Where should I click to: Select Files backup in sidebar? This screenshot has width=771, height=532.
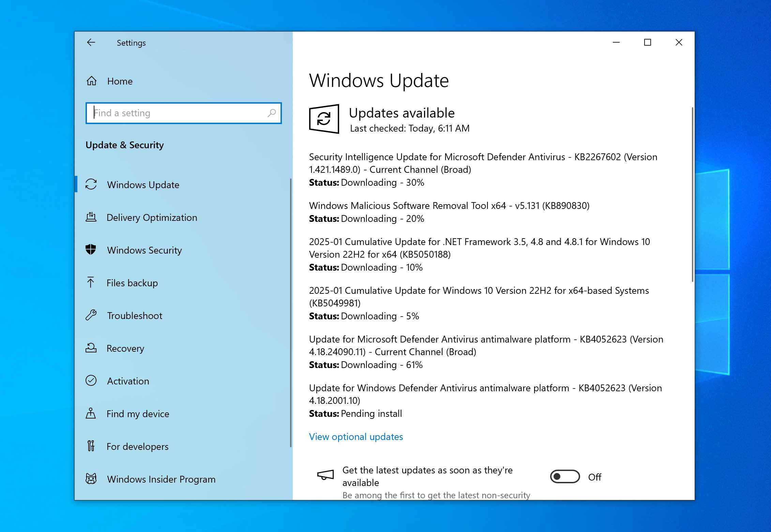click(132, 283)
